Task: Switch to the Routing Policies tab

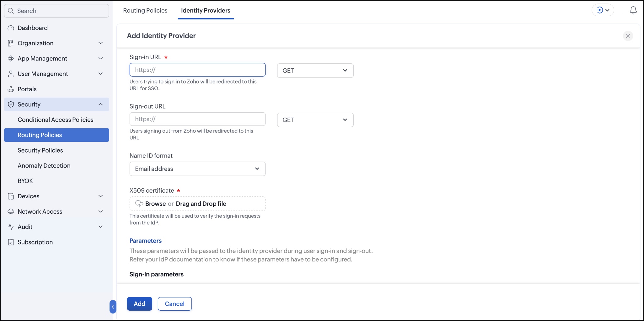Action: pos(145,10)
